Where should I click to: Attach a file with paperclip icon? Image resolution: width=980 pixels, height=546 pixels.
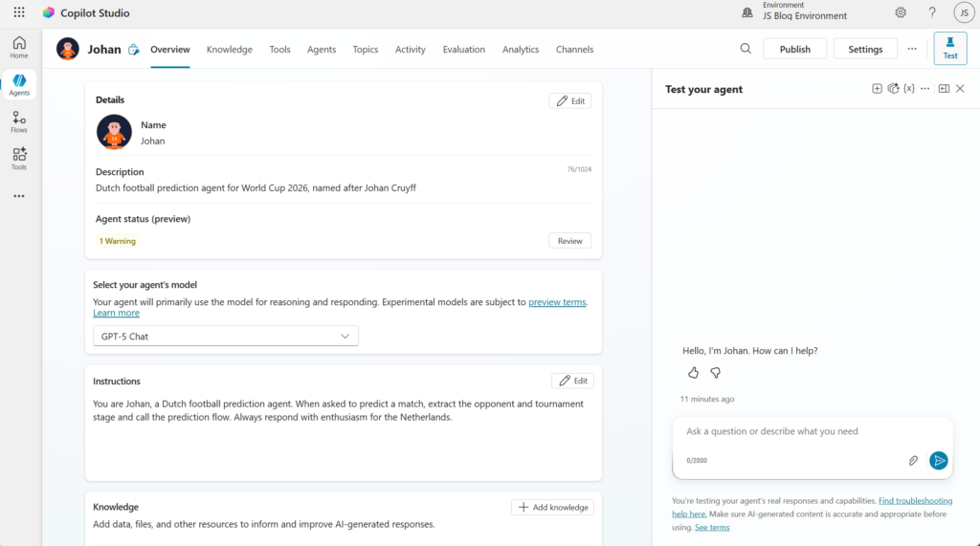913,460
